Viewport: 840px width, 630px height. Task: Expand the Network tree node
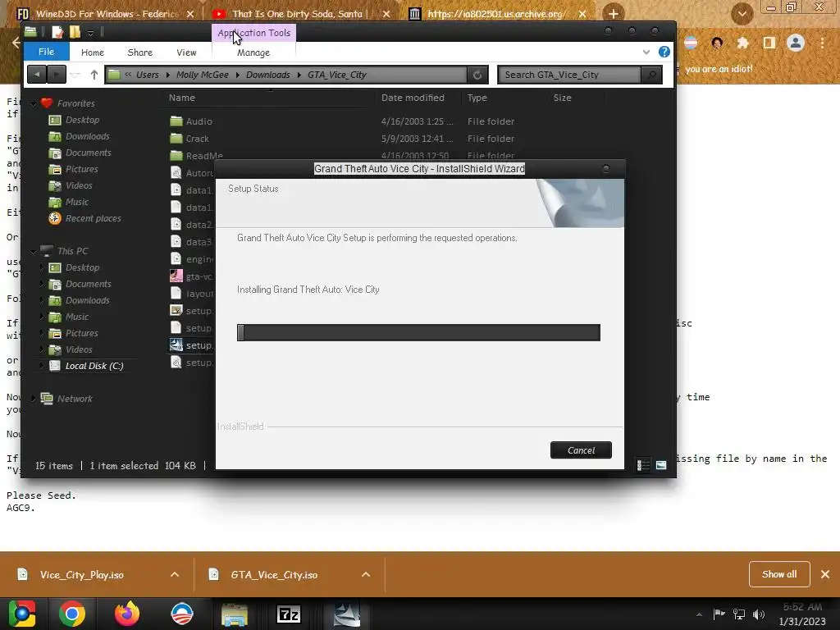click(33, 398)
